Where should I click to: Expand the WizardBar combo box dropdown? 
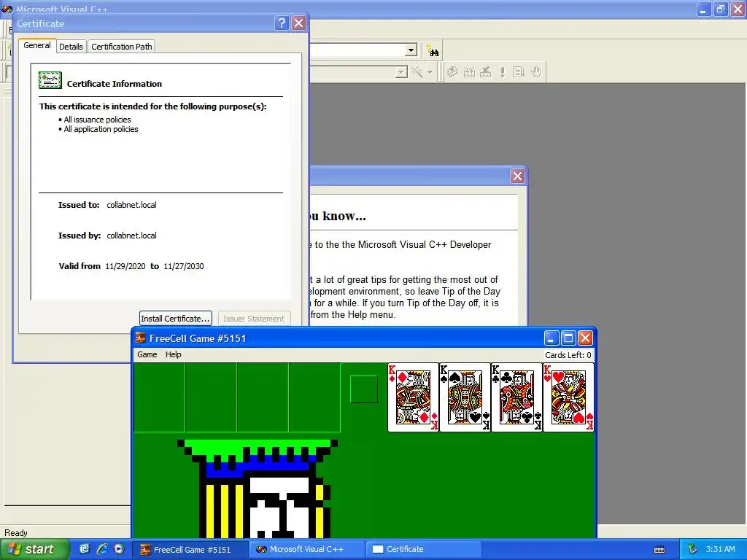pos(402,72)
